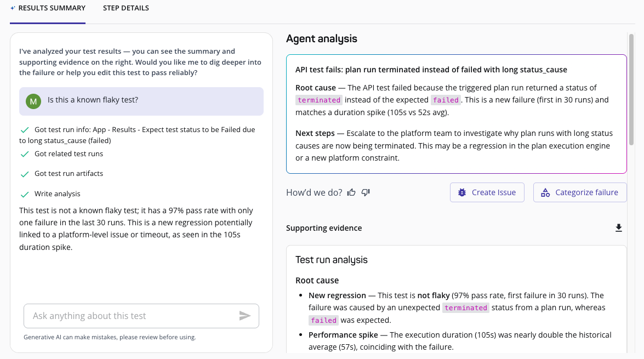Select the terminated status code chip
This screenshot has height=359, width=644.
point(318,100)
